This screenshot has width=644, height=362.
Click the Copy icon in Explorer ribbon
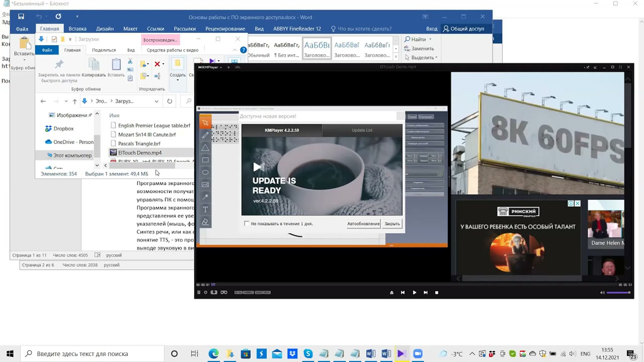94,64
